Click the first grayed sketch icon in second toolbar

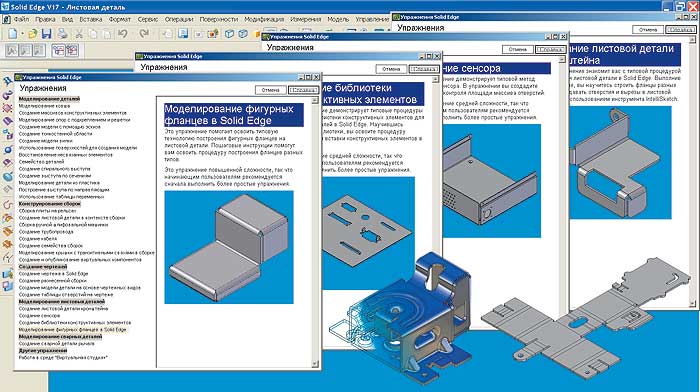pyautogui.click(x=12, y=50)
